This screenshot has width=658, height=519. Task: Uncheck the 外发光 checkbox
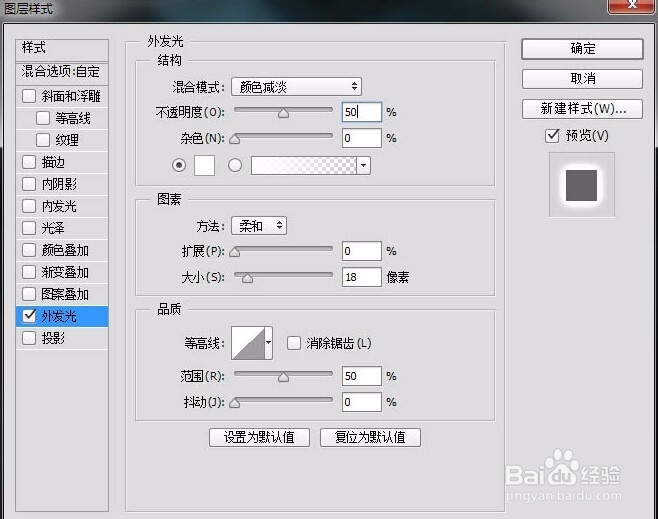click(29, 316)
